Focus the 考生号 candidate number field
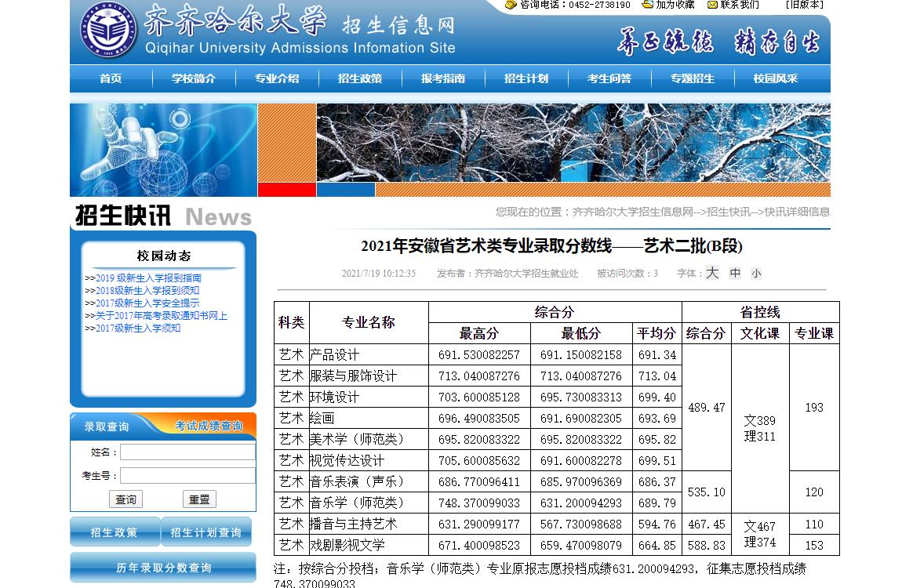The image size is (902, 588). (187, 475)
